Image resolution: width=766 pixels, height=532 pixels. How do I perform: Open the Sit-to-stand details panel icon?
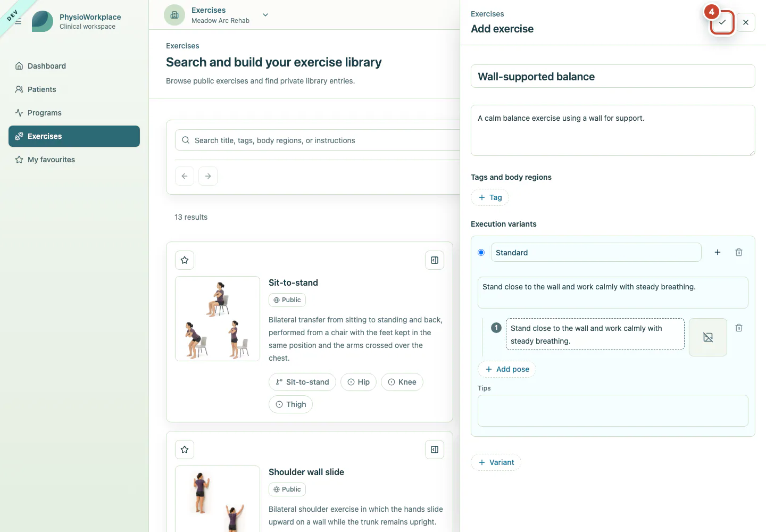(x=435, y=260)
